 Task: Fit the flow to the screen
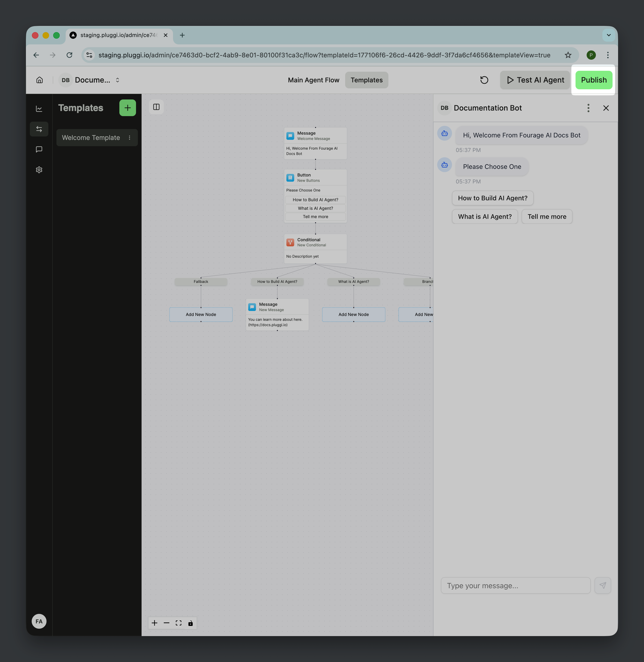point(179,623)
